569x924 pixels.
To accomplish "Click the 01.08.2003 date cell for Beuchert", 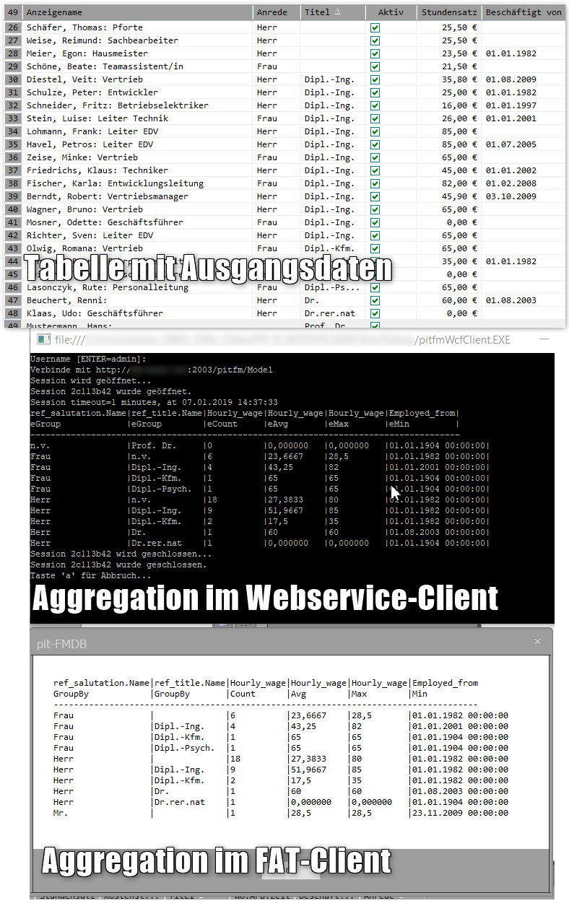I will click(524, 300).
